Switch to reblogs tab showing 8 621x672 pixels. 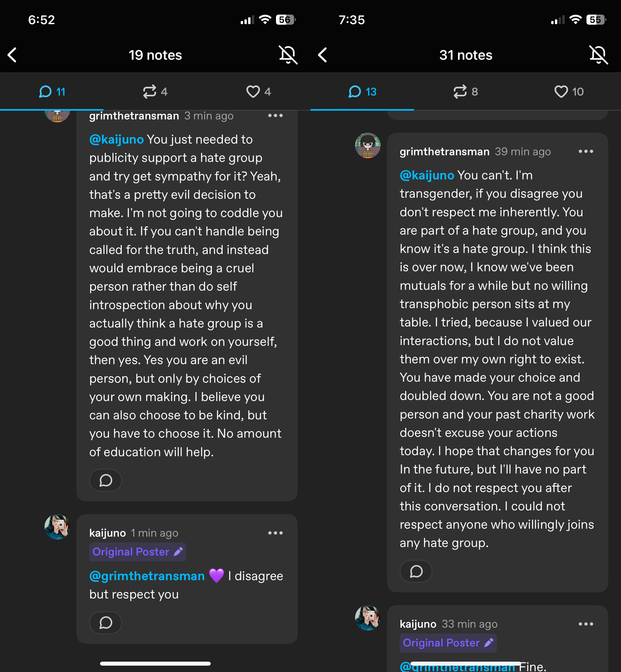[465, 91]
